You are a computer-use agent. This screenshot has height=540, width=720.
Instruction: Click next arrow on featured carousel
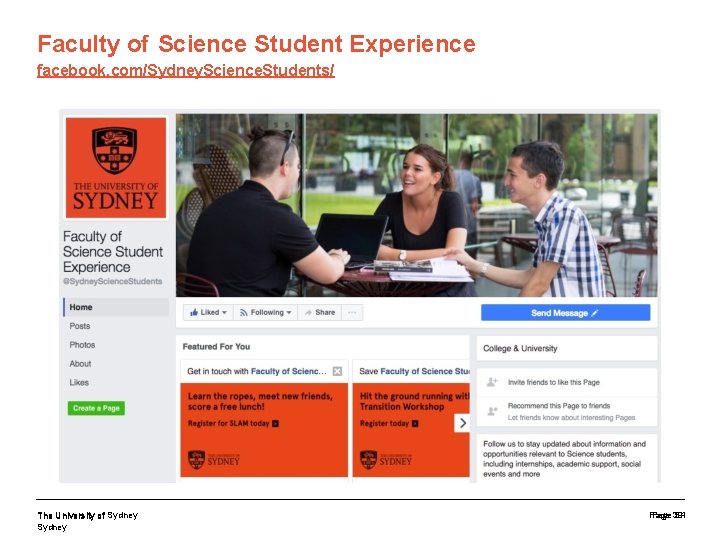click(462, 423)
